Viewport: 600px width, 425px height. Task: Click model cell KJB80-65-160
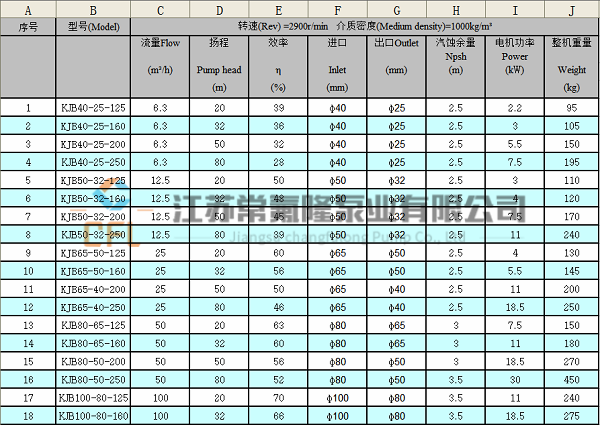(93, 342)
